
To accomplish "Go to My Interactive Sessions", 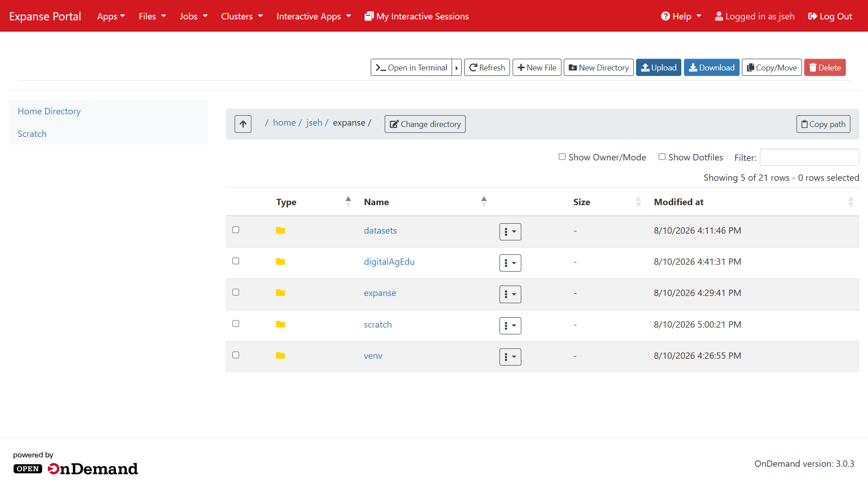I will pos(417,16).
